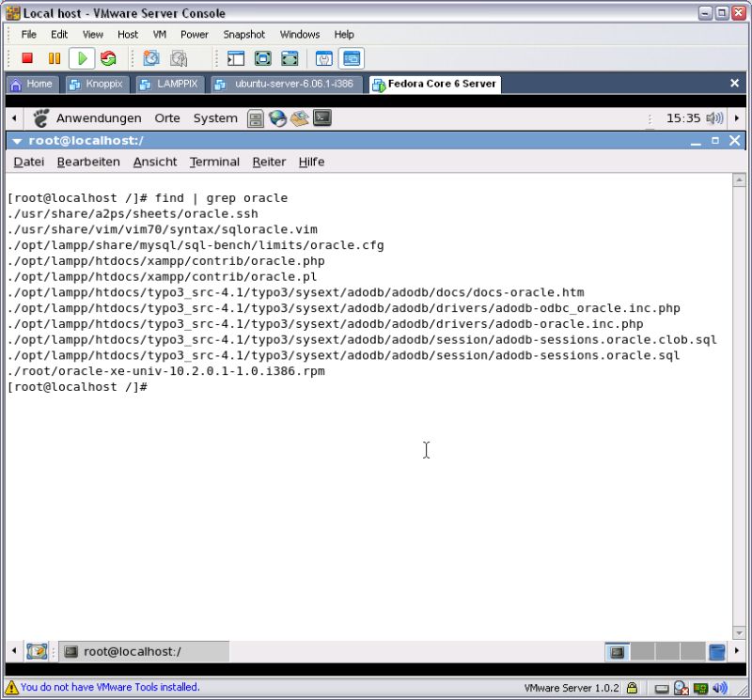Click the guest volume speaker icon
This screenshot has height=700, width=752.
coord(714,118)
